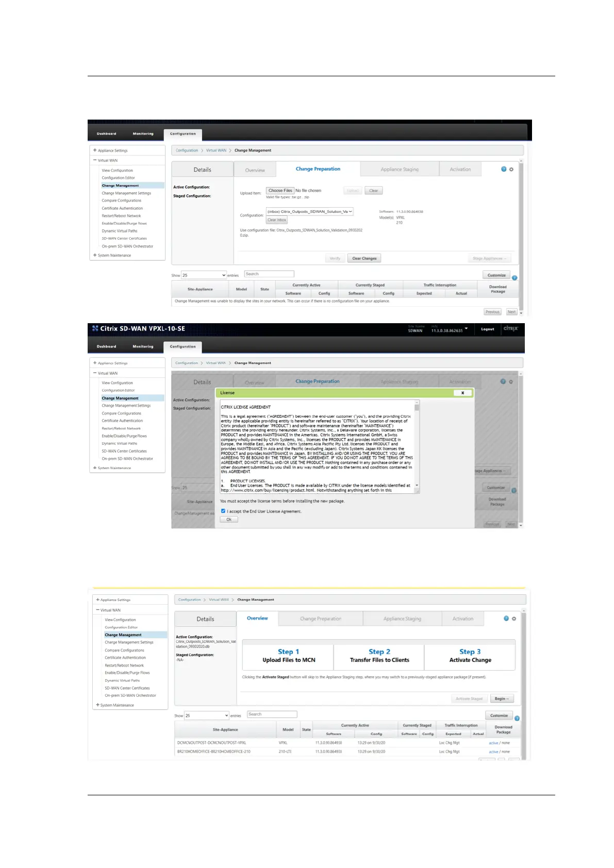
Task: Click blue help icon beside Activation in Overview screenshot
Action: point(506,619)
